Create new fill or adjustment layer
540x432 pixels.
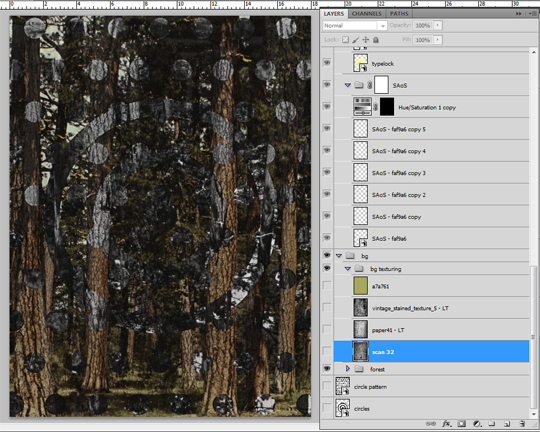point(477,424)
